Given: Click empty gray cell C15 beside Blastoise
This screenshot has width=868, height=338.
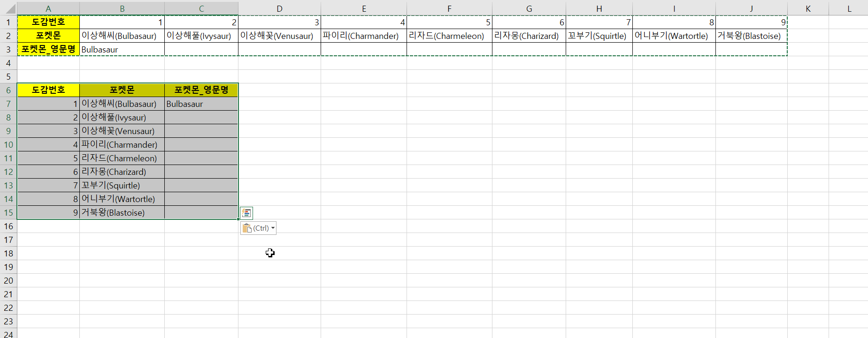Looking at the screenshot, I should pos(201,212).
